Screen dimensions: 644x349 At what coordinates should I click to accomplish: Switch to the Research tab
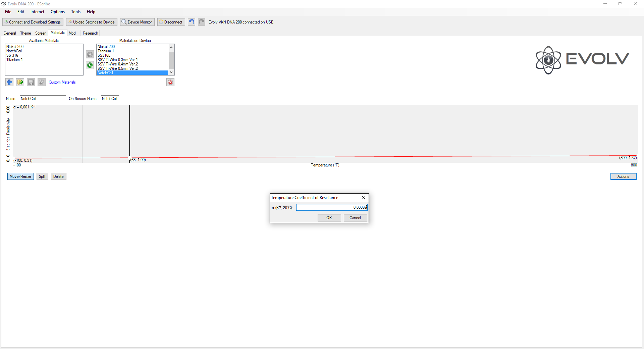tap(90, 33)
